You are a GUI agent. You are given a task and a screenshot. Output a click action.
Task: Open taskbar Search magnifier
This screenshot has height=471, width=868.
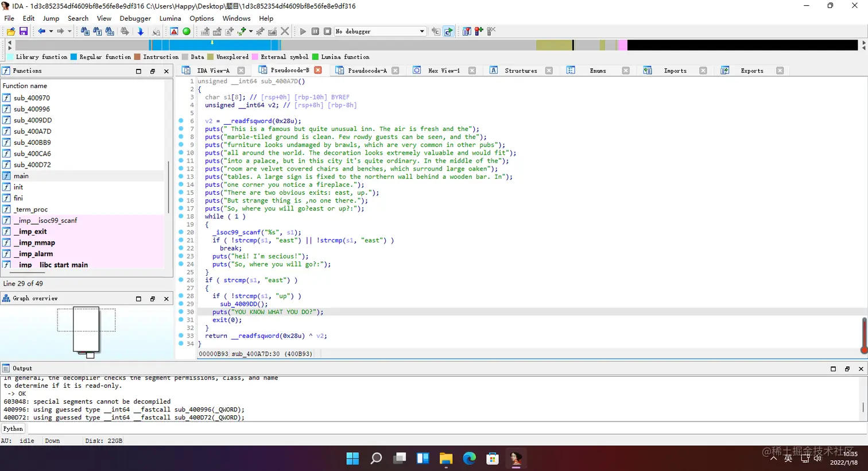376,458
